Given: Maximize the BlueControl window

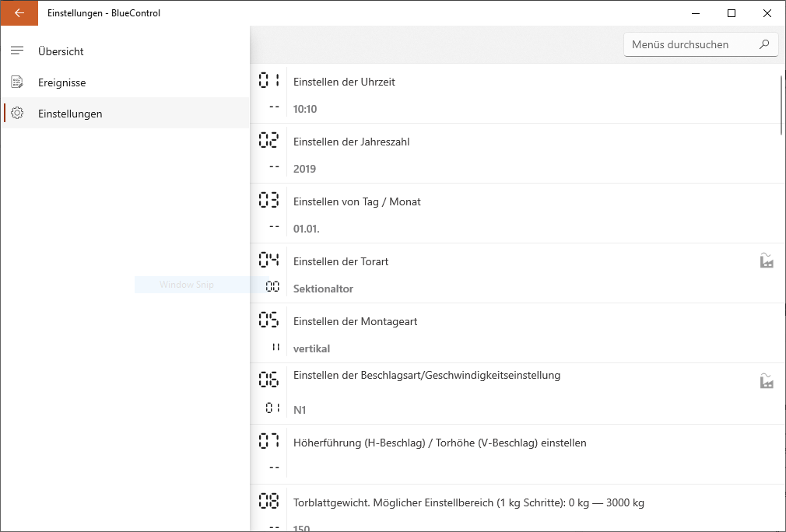Looking at the screenshot, I should tap(732, 13).
